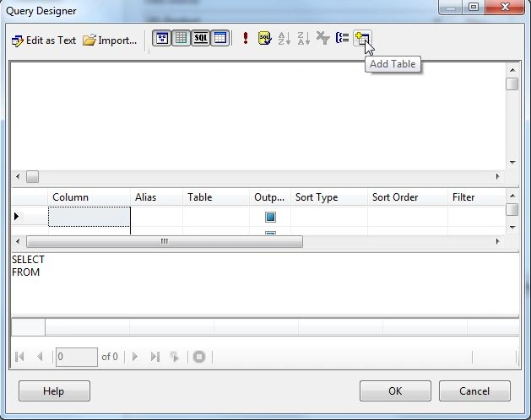Toggle the grid pane view

(182, 38)
